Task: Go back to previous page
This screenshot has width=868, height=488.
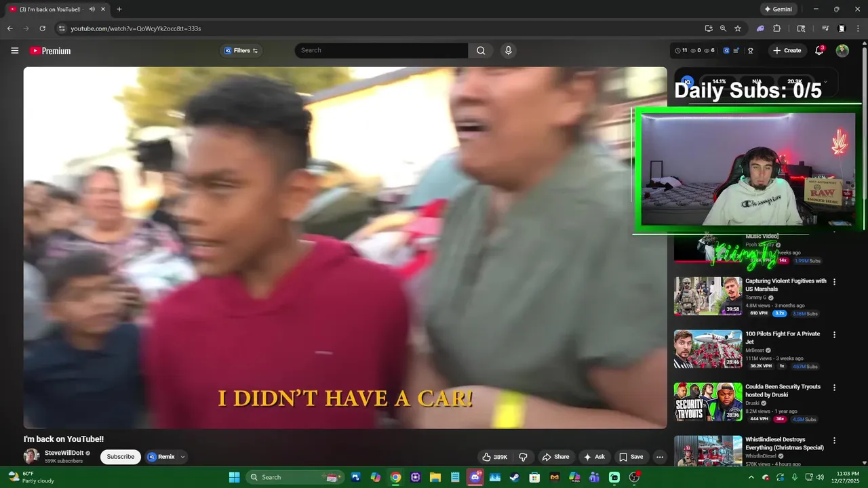Action: coord(9,28)
